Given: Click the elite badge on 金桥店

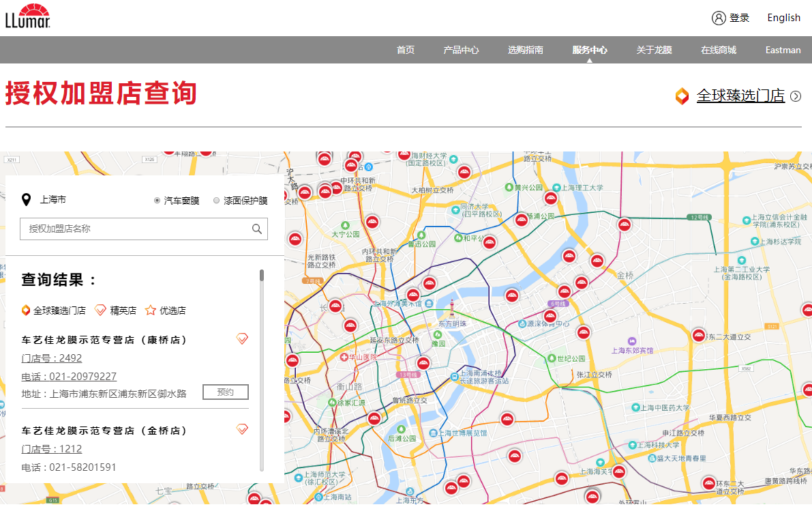Looking at the screenshot, I should tap(242, 429).
